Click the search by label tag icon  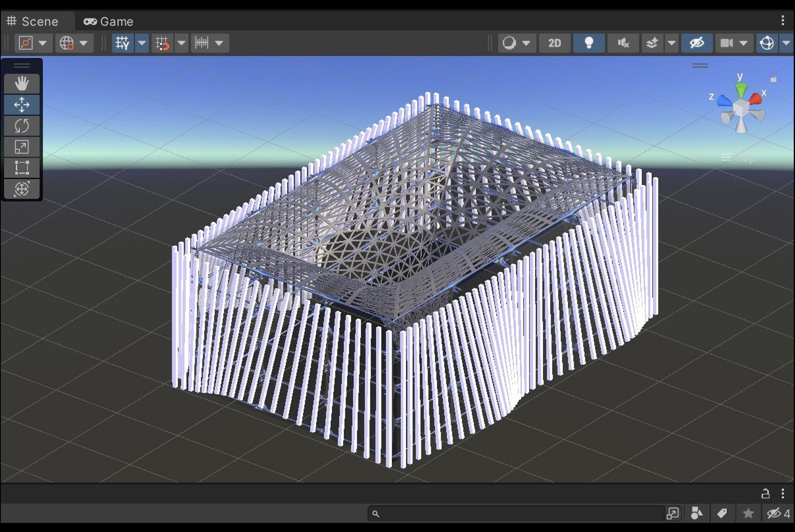pyautogui.click(x=722, y=513)
